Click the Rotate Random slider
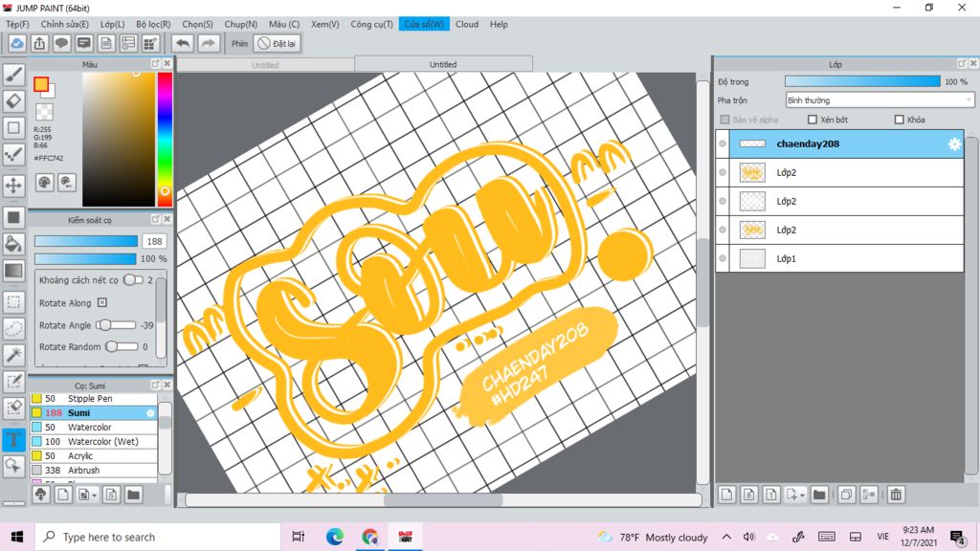The height and width of the screenshot is (551, 980). tap(122, 346)
